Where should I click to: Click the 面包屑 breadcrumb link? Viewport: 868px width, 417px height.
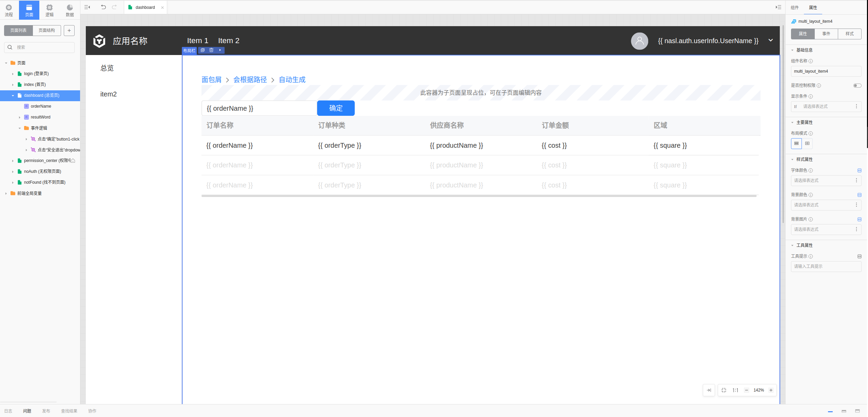(x=211, y=80)
